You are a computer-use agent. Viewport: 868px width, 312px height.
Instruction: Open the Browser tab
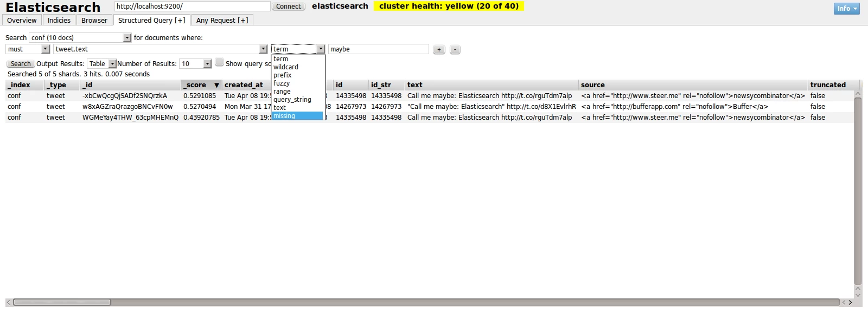[x=94, y=20]
